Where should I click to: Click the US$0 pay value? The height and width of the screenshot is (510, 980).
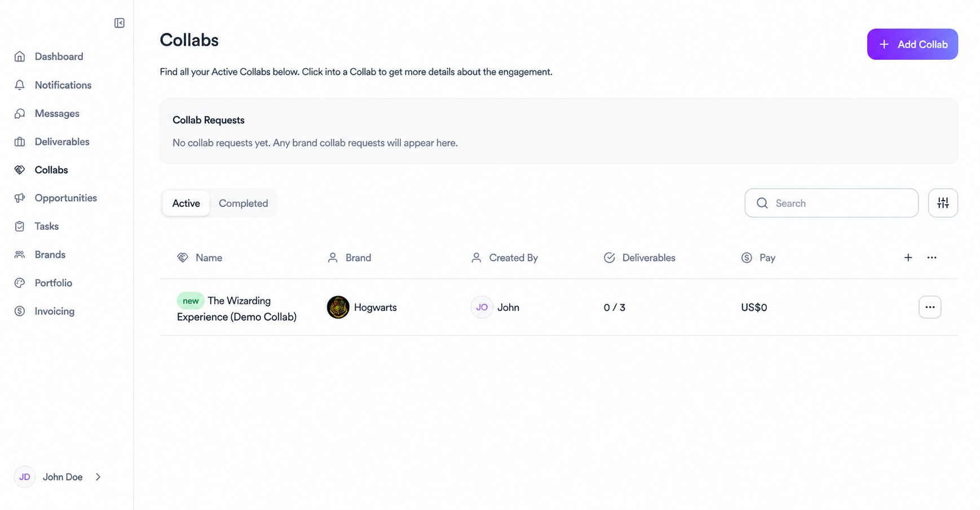click(754, 307)
